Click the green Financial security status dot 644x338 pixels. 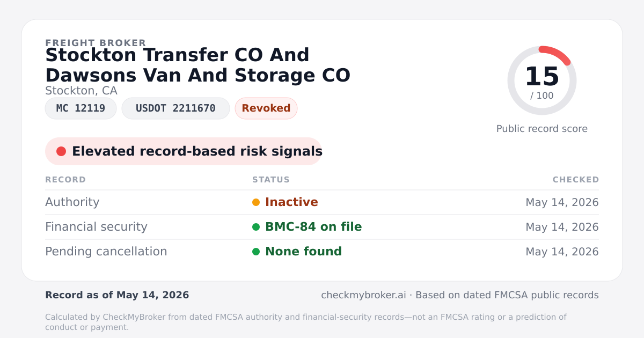click(256, 227)
